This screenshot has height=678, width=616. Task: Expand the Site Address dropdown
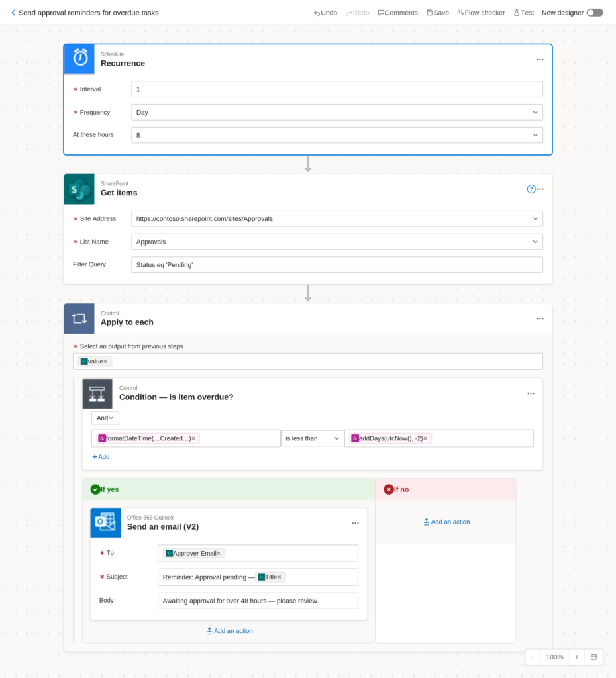point(535,218)
